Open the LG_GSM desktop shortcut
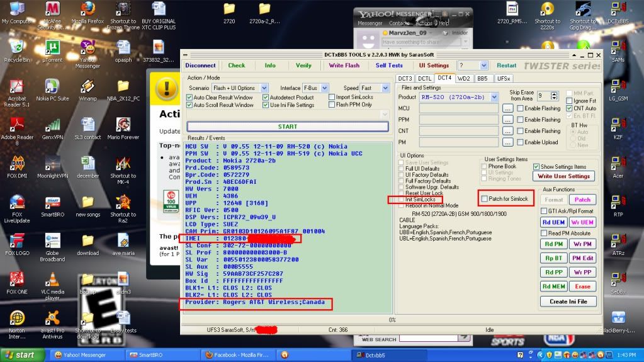This screenshot has height=362, width=644. click(x=618, y=90)
